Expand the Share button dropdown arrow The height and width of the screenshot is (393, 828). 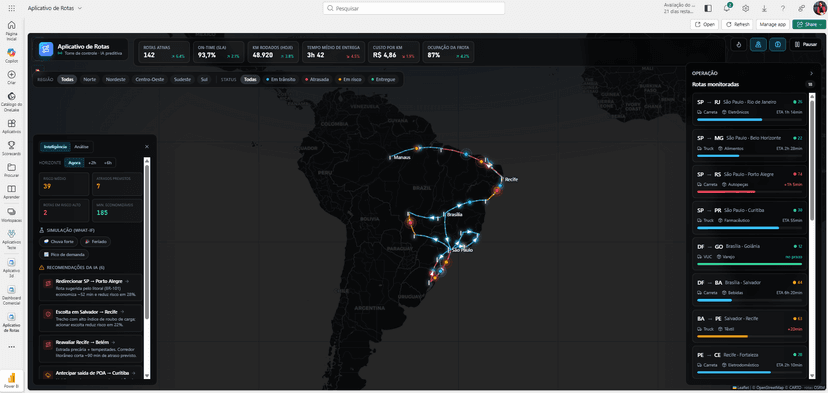coord(821,24)
